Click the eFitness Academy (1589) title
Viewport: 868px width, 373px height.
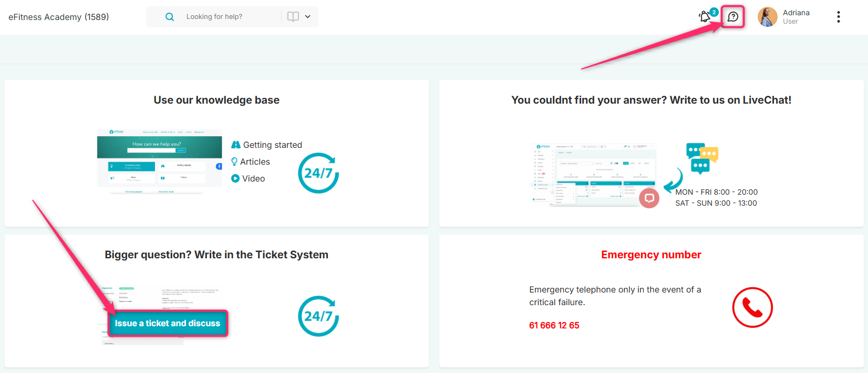point(59,17)
